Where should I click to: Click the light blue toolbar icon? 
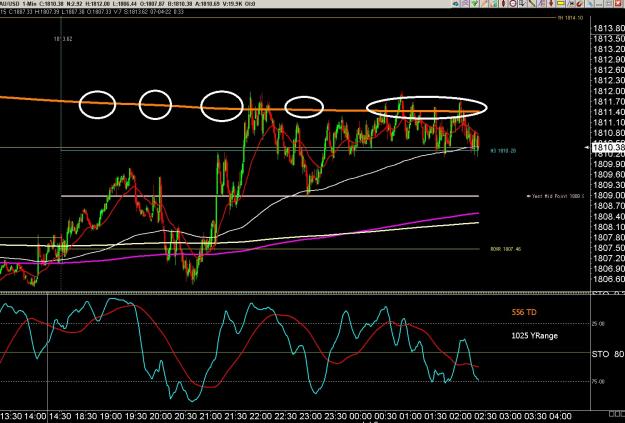click(x=590, y=4)
